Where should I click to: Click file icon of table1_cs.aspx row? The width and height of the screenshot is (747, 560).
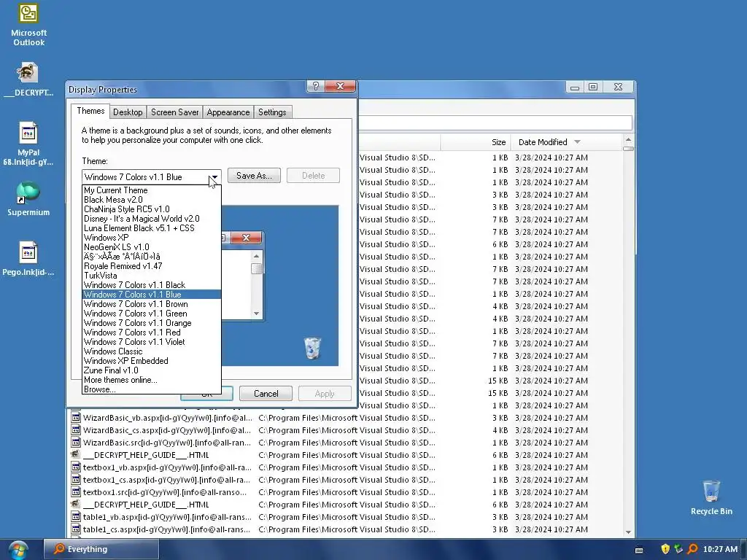[76, 529]
